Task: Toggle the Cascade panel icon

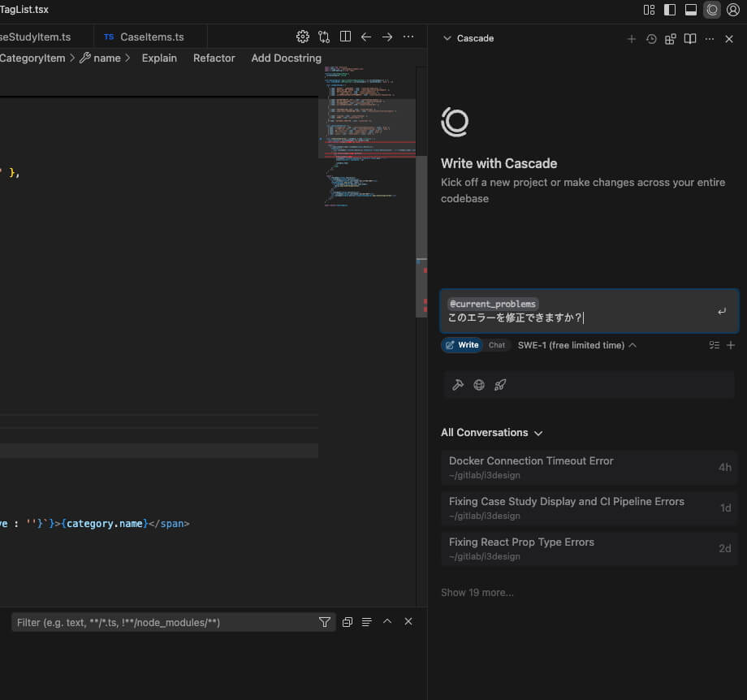Action: [712, 10]
